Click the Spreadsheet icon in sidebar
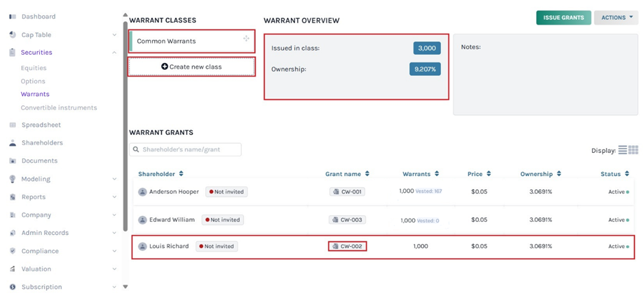Viewport: 644px width, 298px height. click(12, 125)
